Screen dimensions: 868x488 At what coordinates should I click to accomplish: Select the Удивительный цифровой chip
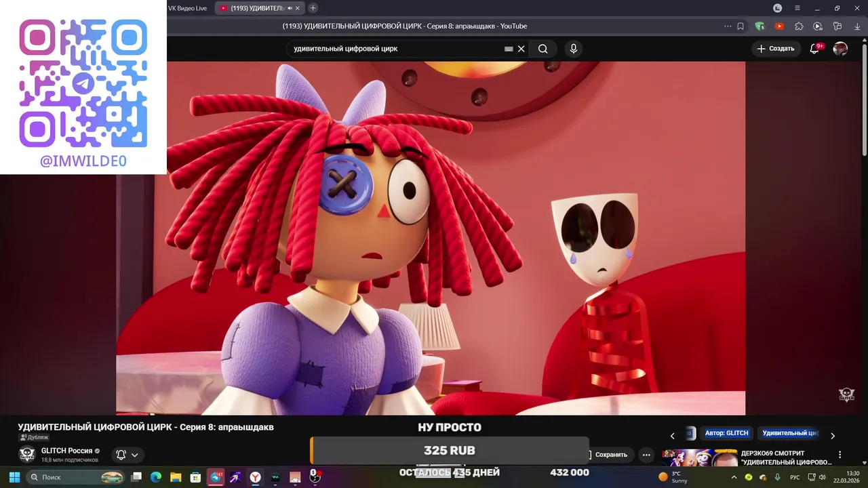click(789, 433)
